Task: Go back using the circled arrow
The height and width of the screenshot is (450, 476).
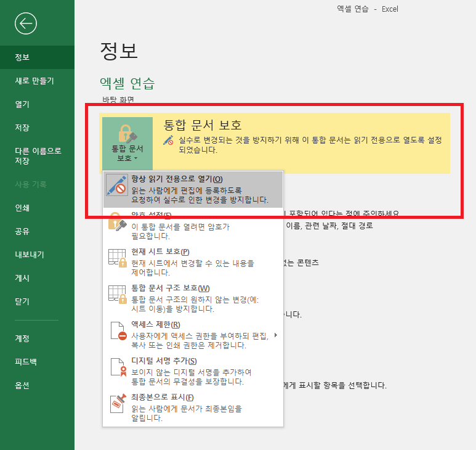Action: point(26,23)
